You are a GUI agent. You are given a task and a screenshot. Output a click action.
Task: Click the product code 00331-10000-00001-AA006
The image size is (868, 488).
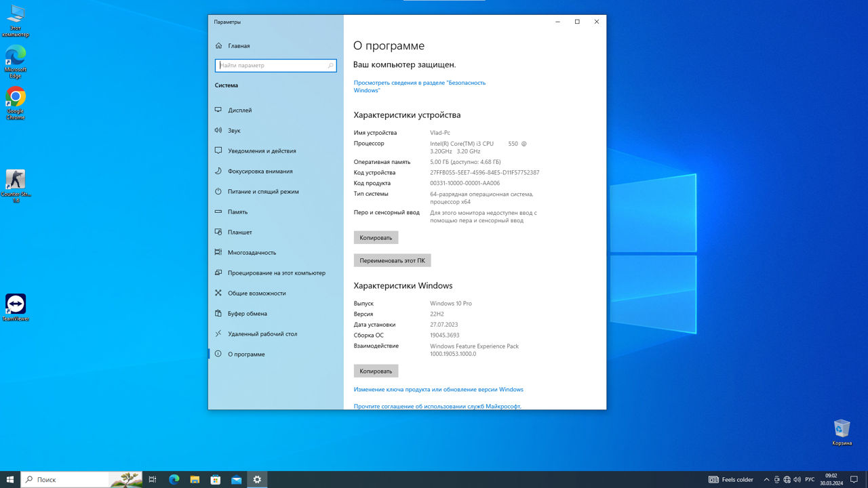465,183
